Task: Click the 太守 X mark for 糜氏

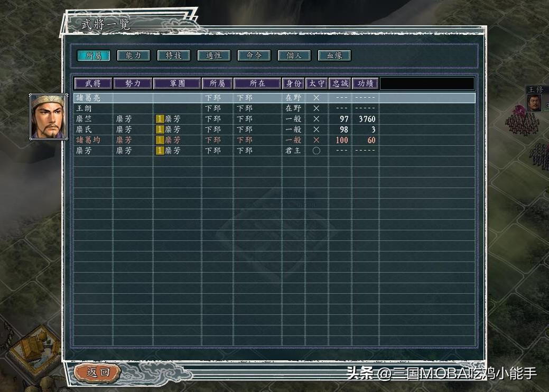Action: pos(317,129)
